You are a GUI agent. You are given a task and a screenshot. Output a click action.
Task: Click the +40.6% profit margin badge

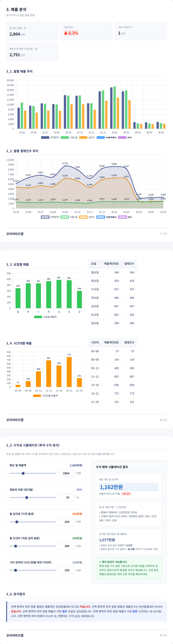click(x=126, y=494)
